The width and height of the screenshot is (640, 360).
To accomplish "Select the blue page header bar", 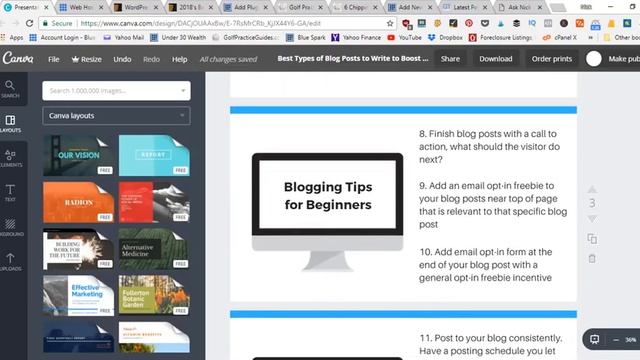I will [403, 110].
